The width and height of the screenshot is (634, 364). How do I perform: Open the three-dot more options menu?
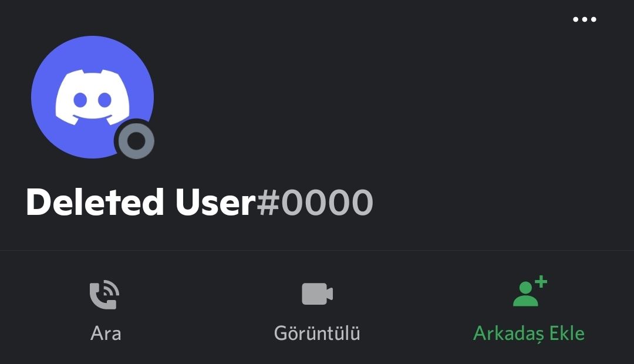(584, 19)
